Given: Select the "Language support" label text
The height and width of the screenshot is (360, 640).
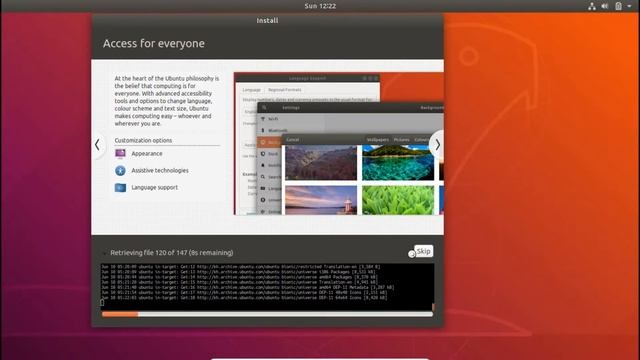Looking at the screenshot, I should click(155, 188).
